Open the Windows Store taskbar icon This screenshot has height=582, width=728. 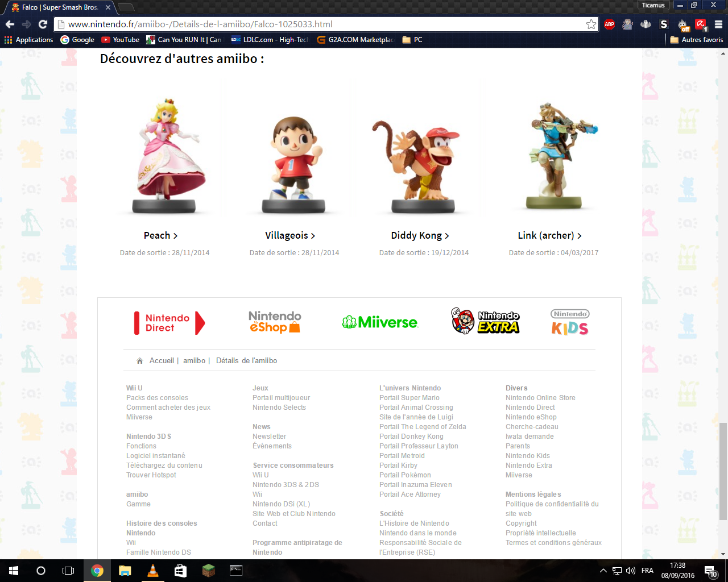click(x=180, y=571)
